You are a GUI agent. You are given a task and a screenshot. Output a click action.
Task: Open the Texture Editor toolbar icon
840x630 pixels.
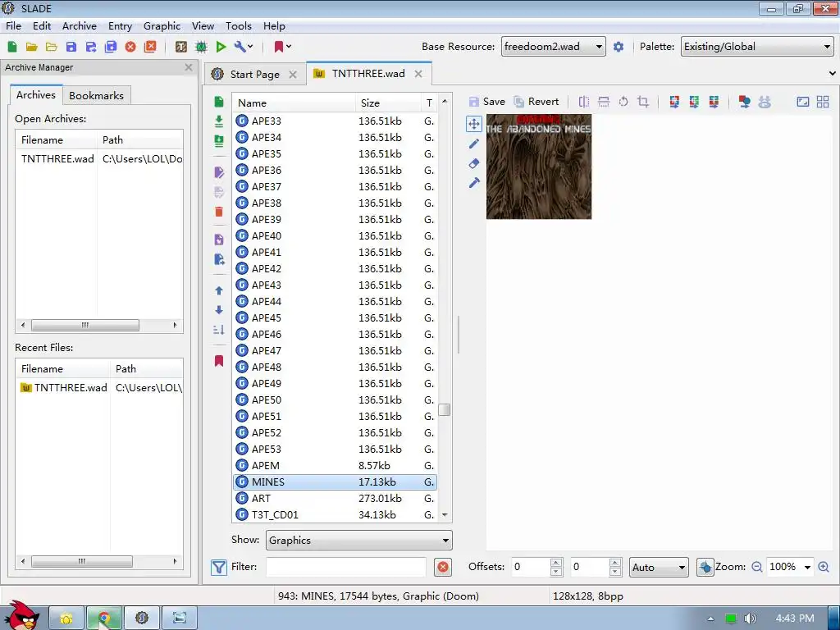coord(181,47)
